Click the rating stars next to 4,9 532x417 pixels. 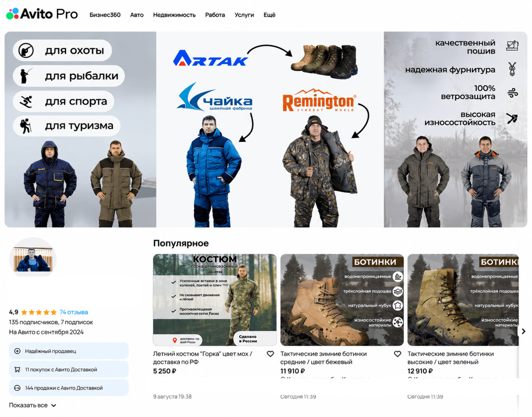39,312
